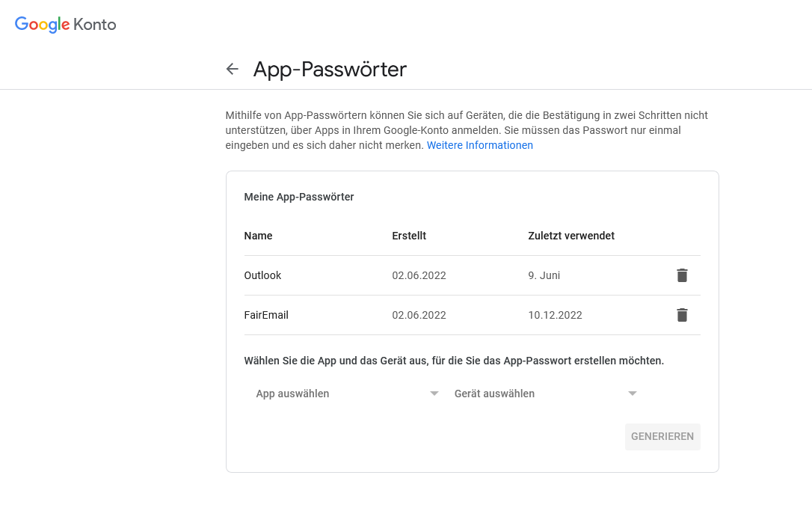Click Outlook's last used date '9. Juni'
Viewport: 812px width, 508px height.
[544, 275]
